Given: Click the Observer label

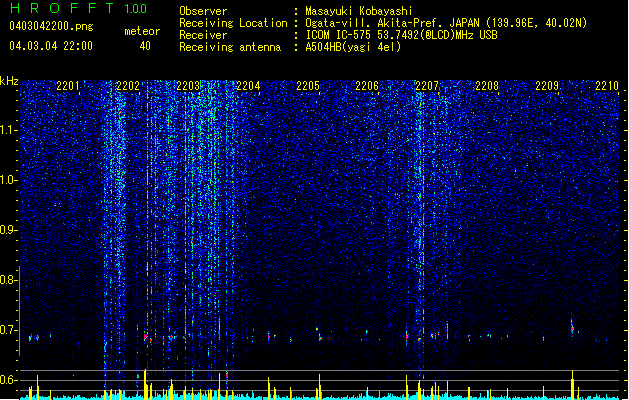Looking at the screenshot, I should click(203, 11).
